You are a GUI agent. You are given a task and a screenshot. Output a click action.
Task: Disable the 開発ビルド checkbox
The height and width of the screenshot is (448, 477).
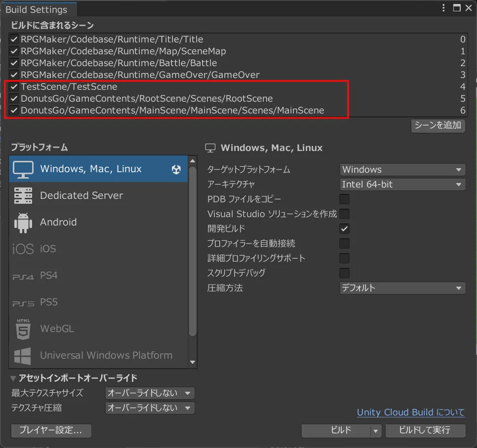(x=344, y=229)
